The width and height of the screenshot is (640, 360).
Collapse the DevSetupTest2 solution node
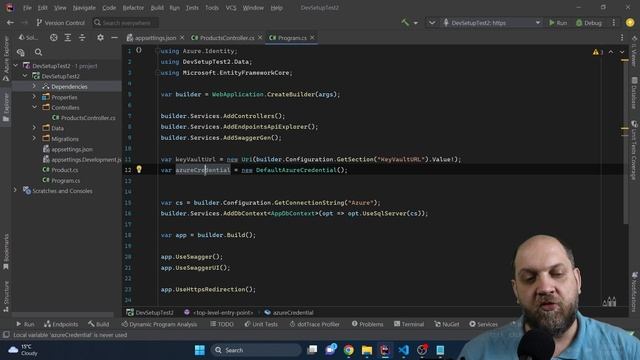pyautogui.click(x=16, y=66)
